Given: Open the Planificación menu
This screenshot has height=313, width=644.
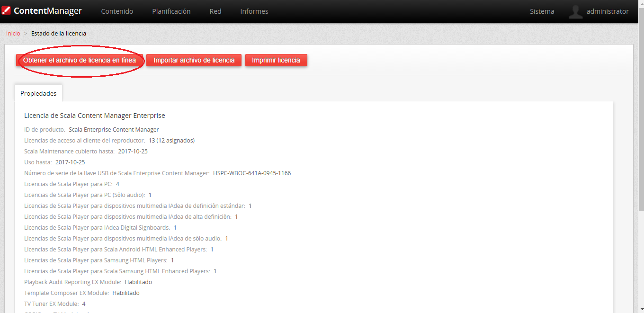Looking at the screenshot, I should (x=171, y=11).
